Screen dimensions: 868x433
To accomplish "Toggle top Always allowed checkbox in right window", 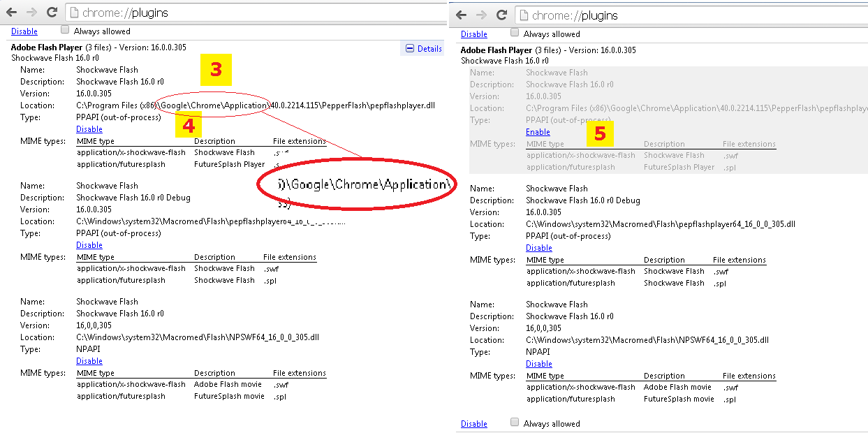I will [x=515, y=32].
